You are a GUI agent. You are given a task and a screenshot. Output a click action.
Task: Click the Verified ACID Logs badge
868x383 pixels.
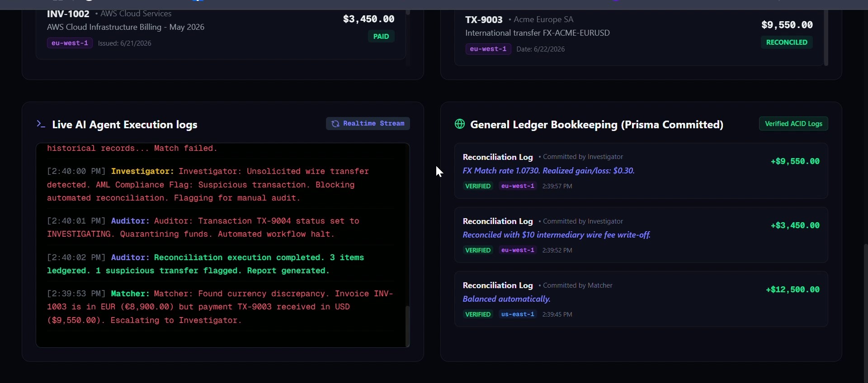(793, 124)
